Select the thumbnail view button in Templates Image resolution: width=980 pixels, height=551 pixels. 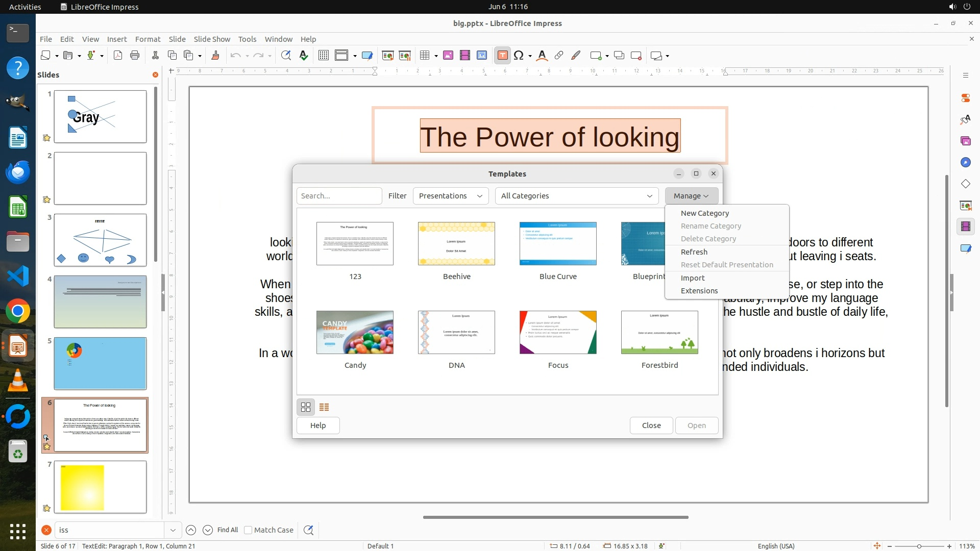[x=306, y=407]
